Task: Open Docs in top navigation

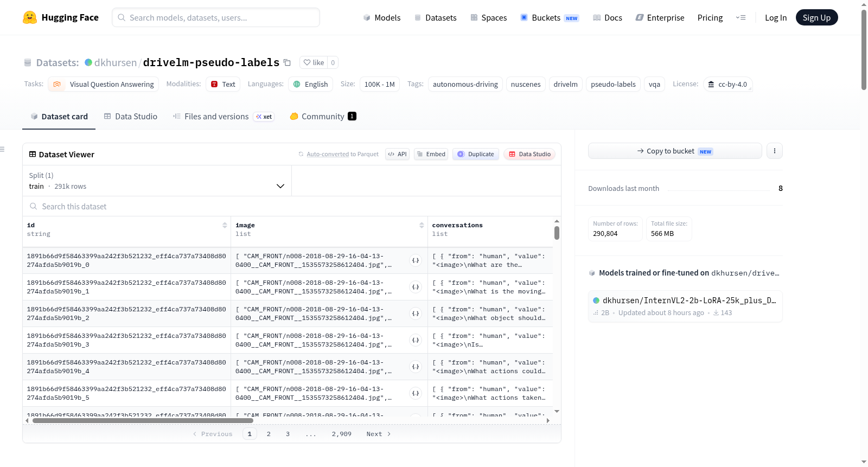Action: [608, 17]
